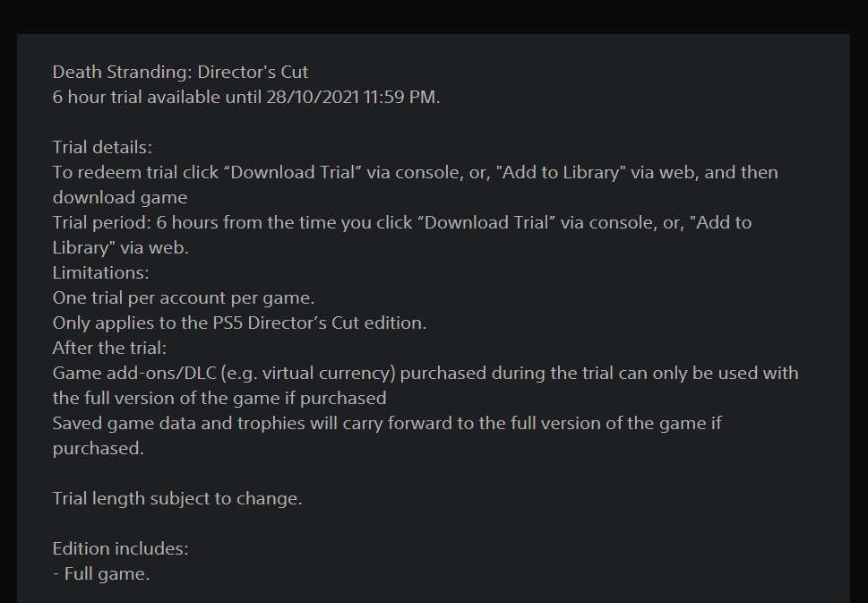Click the standalone "purchased." line

coord(98,448)
